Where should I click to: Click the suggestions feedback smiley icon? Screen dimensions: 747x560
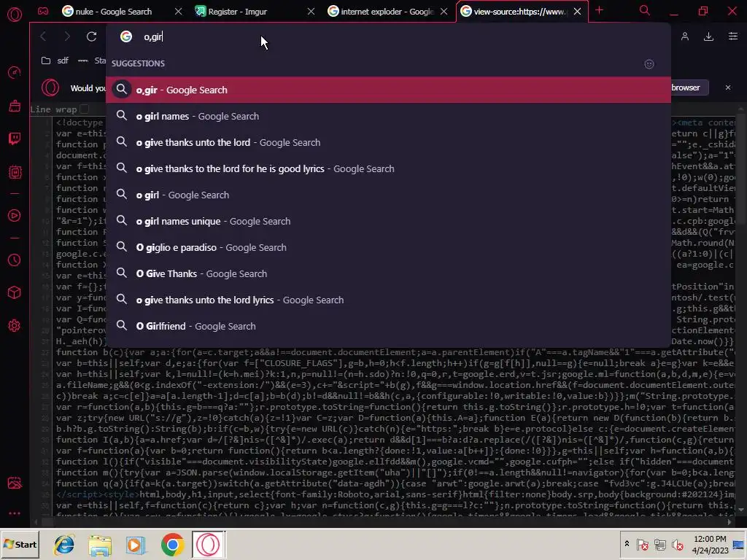coord(649,64)
